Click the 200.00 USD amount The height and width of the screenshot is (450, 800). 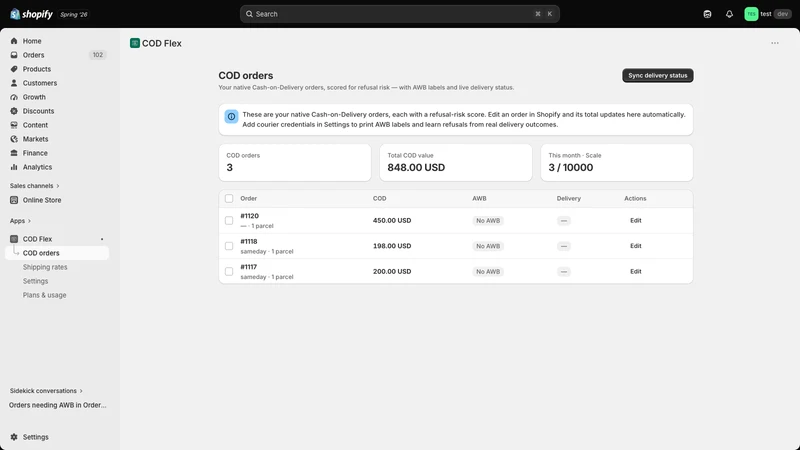click(x=392, y=271)
